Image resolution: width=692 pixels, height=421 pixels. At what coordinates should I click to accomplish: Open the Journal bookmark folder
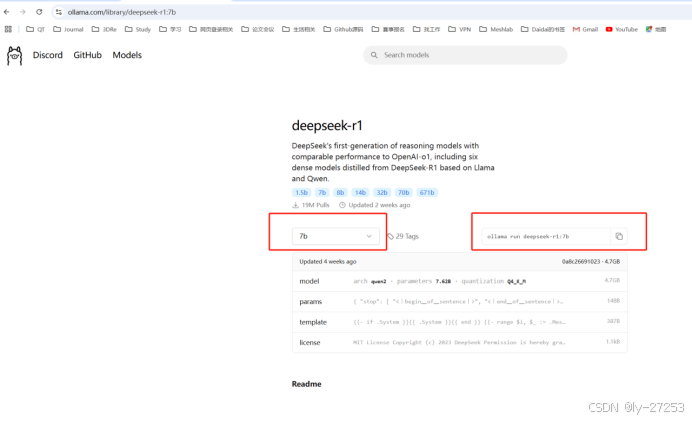(68, 29)
